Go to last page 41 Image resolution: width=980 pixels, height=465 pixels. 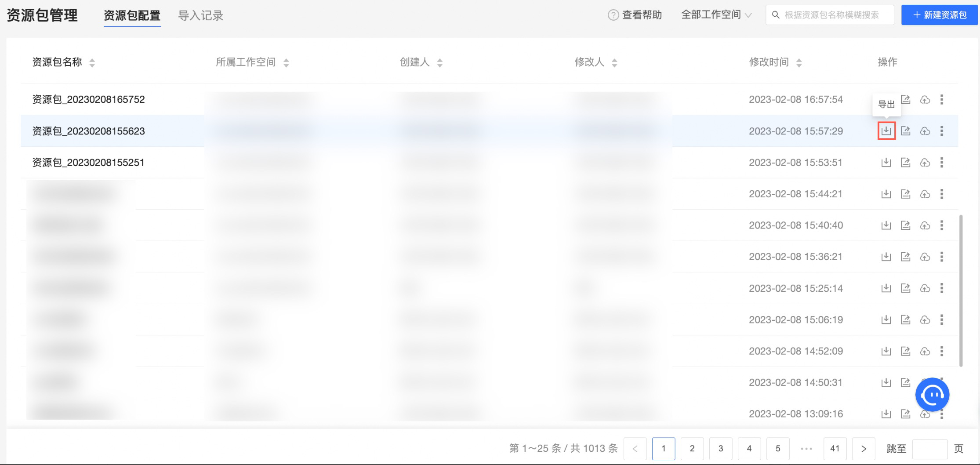tap(835, 448)
